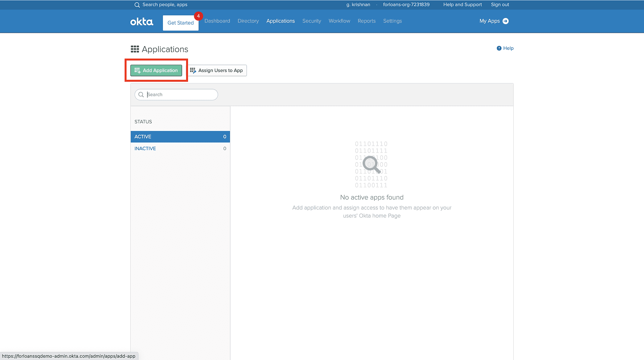Open the Workflow menu
Image resolution: width=644 pixels, height=360 pixels.
tap(339, 21)
